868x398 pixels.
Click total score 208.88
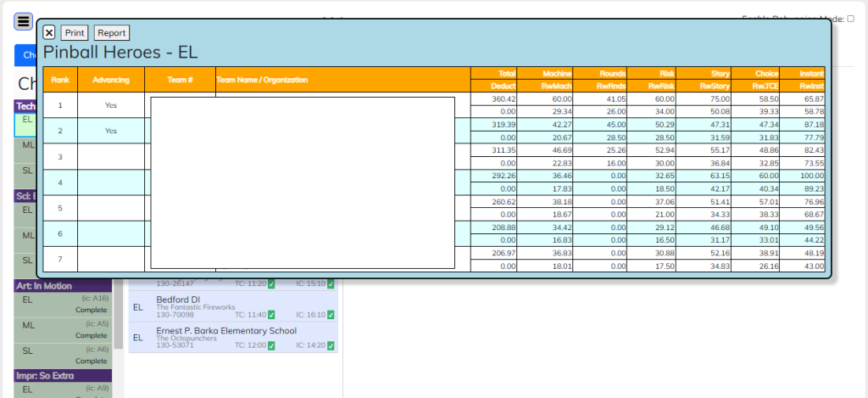click(x=494, y=227)
